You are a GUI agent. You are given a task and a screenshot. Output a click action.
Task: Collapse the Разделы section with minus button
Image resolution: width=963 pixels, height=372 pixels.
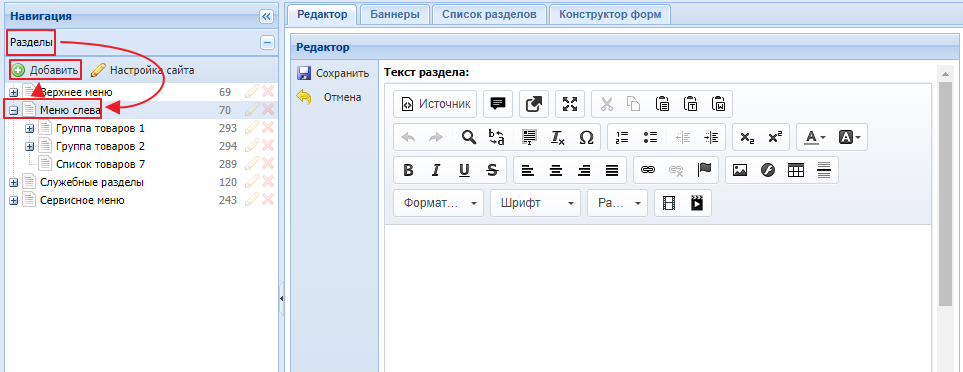pyautogui.click(x=267, y=43)
